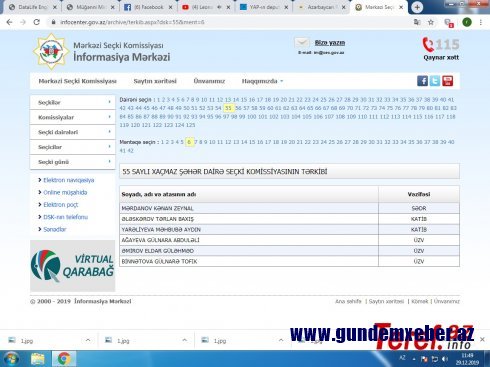Expand the Seçkilər sidebar menu
The height and width of the screenshot is (367, 490).
[x=72, y=102]
